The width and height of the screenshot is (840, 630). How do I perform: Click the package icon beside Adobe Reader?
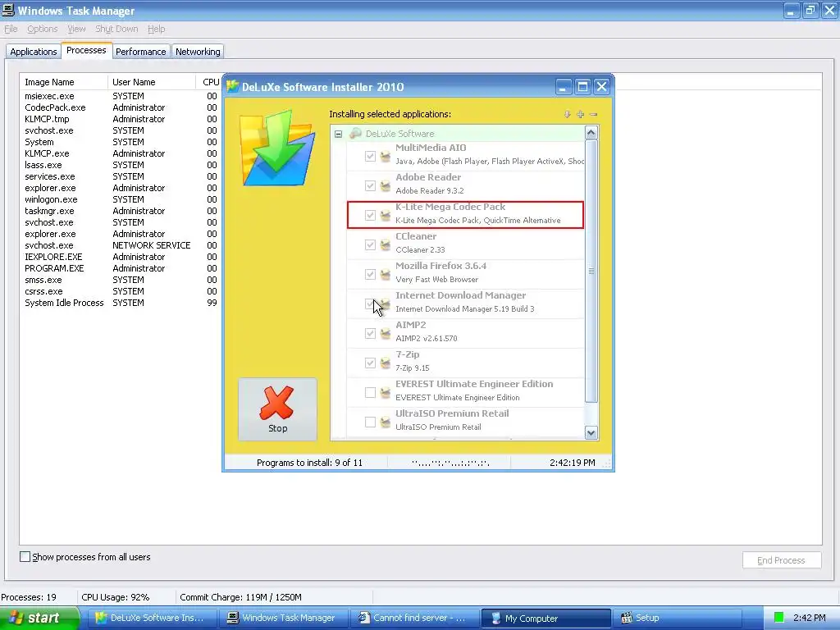point(386,186)
